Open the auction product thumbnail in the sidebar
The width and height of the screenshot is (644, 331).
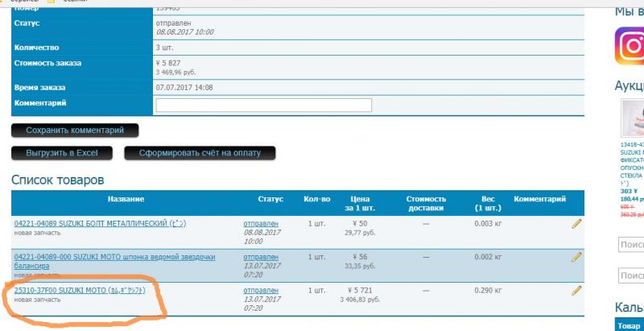click(x=633, y=118)
